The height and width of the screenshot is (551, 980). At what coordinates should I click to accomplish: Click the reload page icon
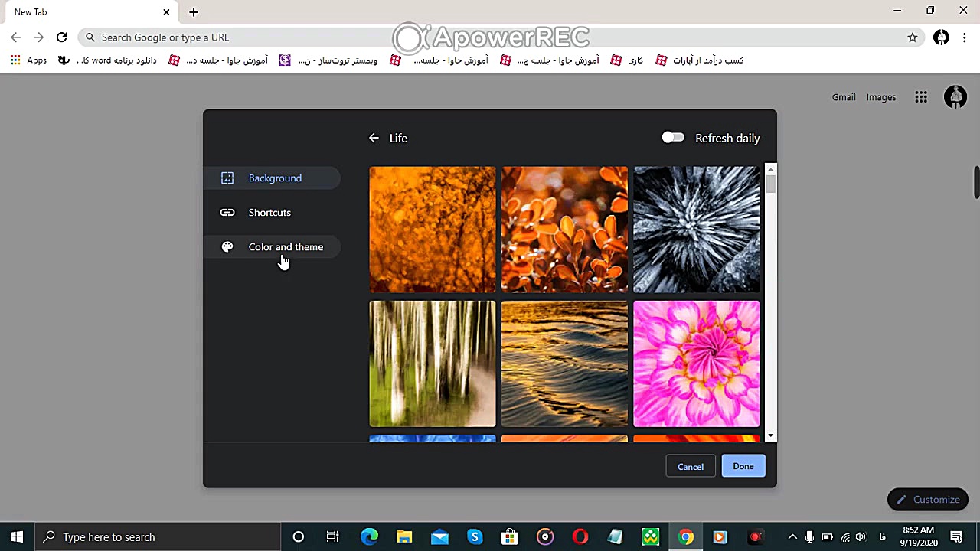click(61, 37)
